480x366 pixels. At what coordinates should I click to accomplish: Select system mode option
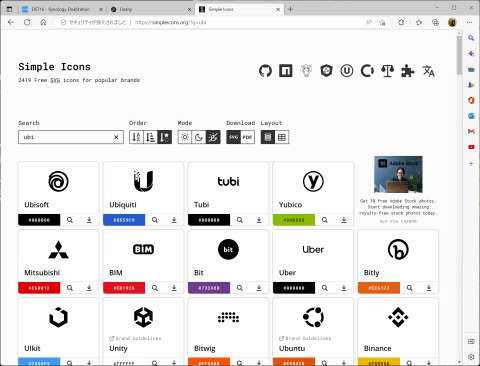click(x=213, y=137)
